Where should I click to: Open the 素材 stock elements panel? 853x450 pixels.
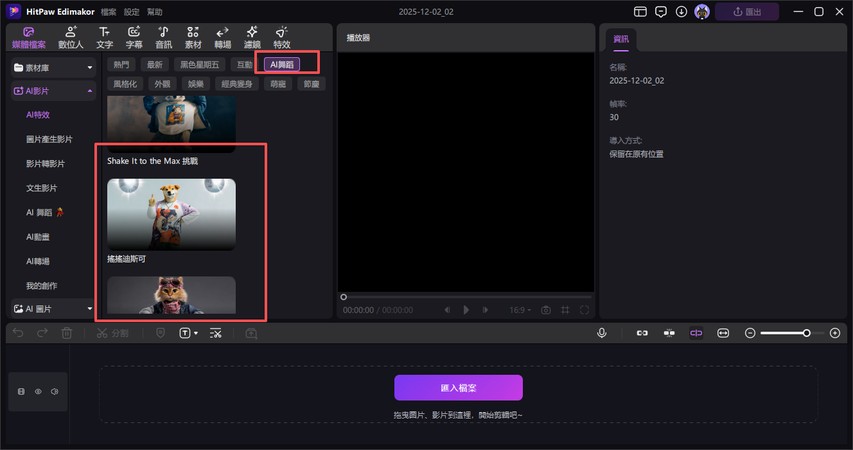(193, 38)
